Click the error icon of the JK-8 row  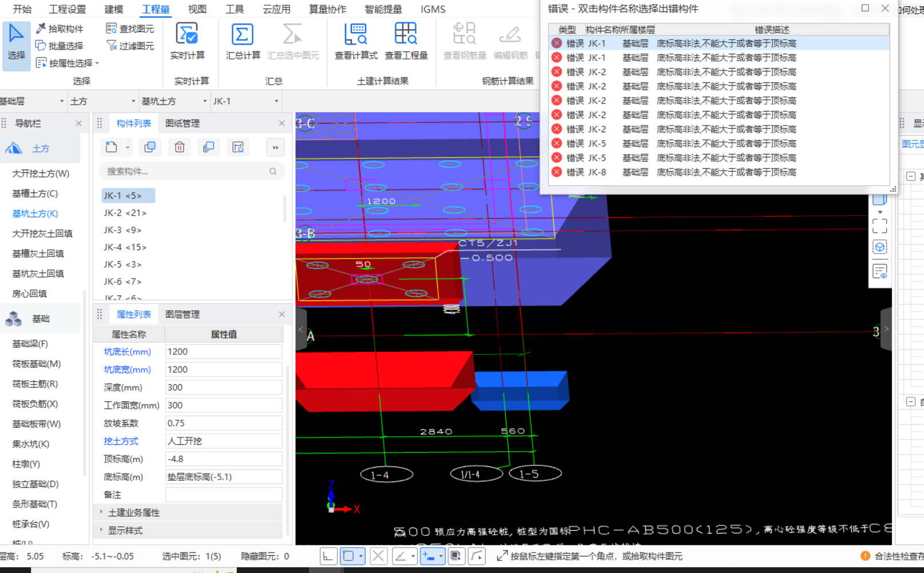point(557,172)
